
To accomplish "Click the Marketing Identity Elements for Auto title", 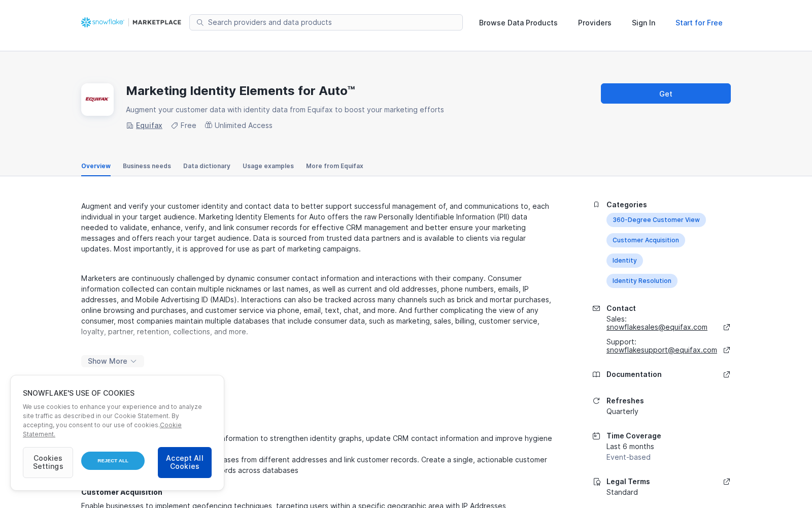I will pyautogui.click(x=241, y=91).
